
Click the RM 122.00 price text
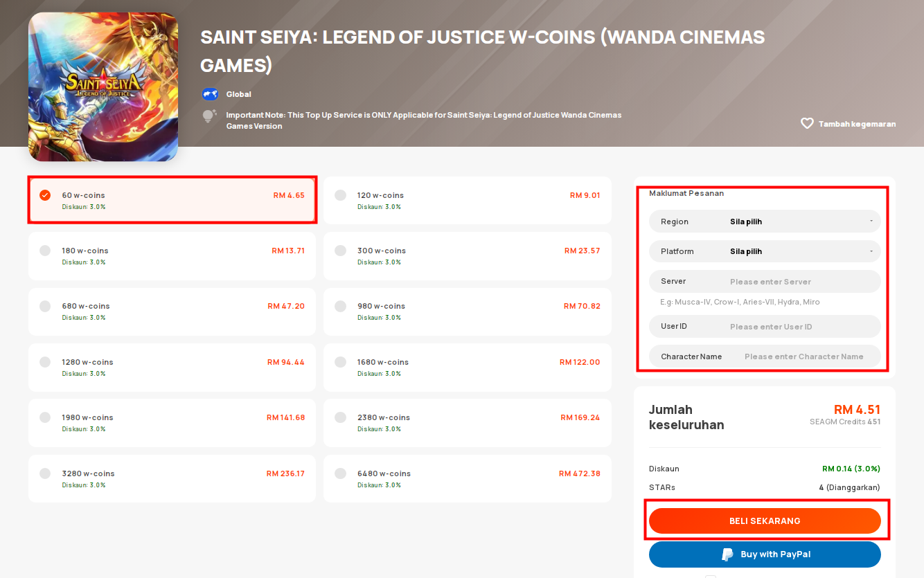pyautogui.click(x=580, y=362)
